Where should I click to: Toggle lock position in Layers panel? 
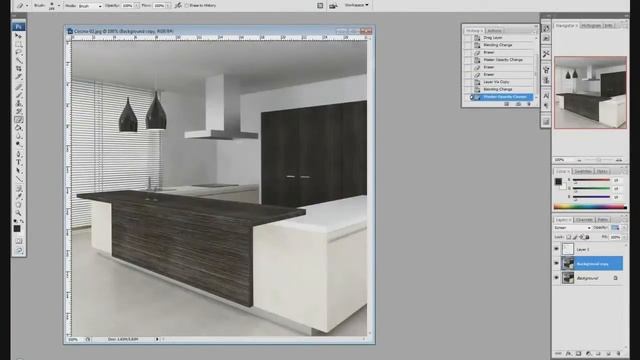(x=581, y=237)
